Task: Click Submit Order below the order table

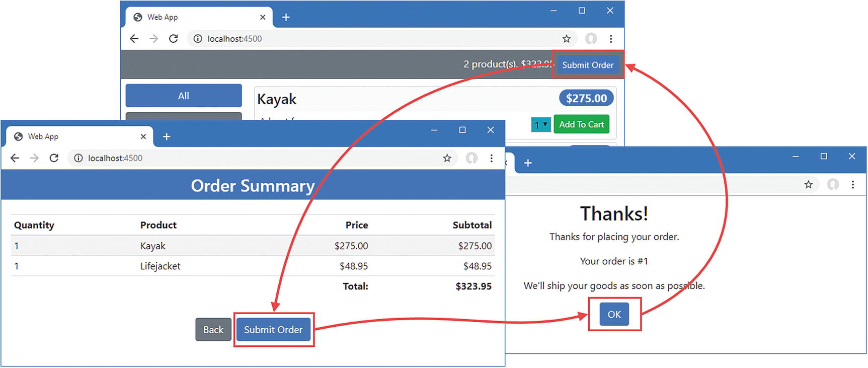Action: [x=273, y=330]
